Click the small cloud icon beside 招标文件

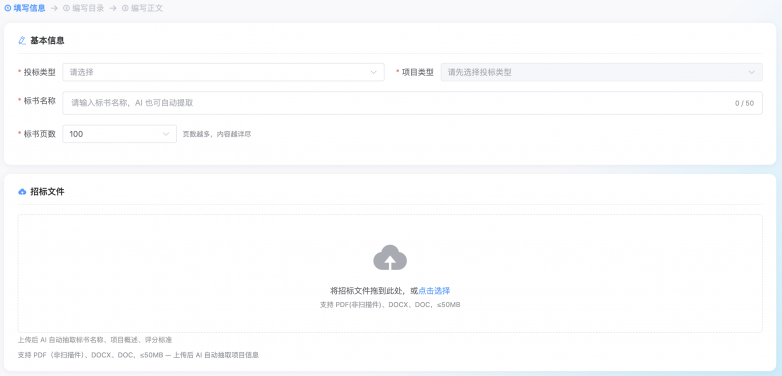22,191
